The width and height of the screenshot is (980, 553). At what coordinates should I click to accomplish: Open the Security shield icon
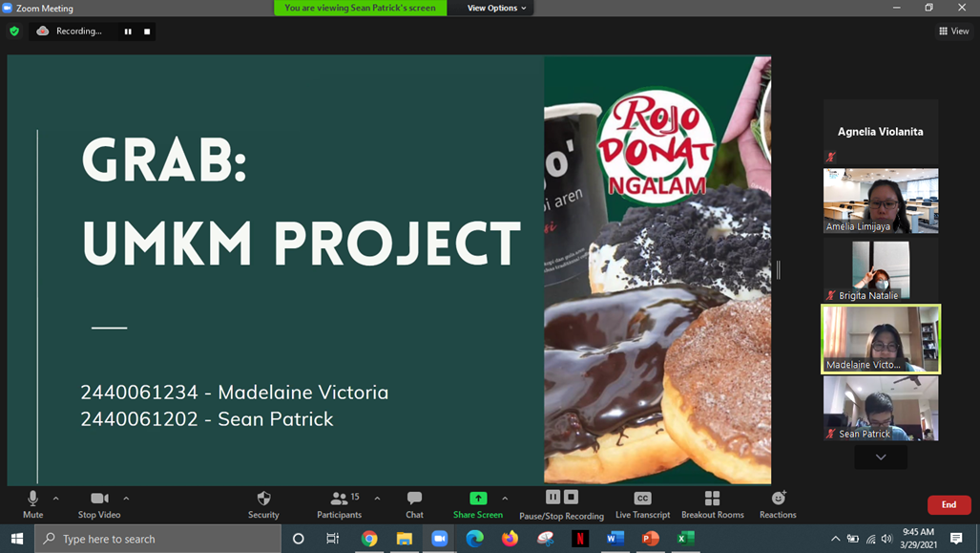[x=263, y=499]
